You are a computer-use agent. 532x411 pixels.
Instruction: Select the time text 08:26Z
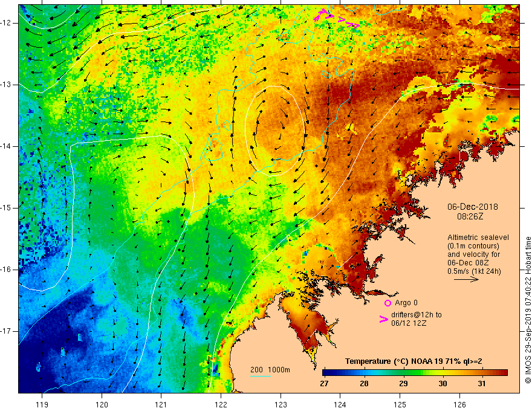click(x=470, y=216)
